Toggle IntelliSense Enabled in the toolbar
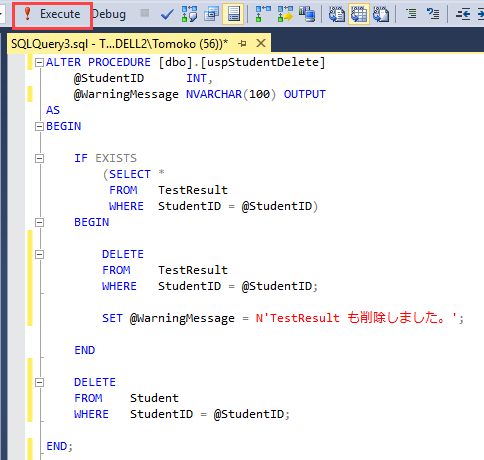 [233, 14]
